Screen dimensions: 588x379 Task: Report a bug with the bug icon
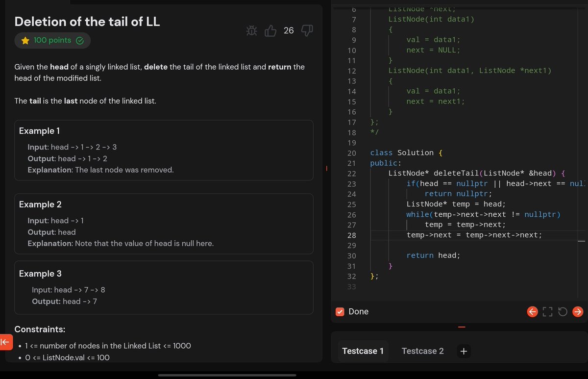pyautogui.click(x=251, y=31)
